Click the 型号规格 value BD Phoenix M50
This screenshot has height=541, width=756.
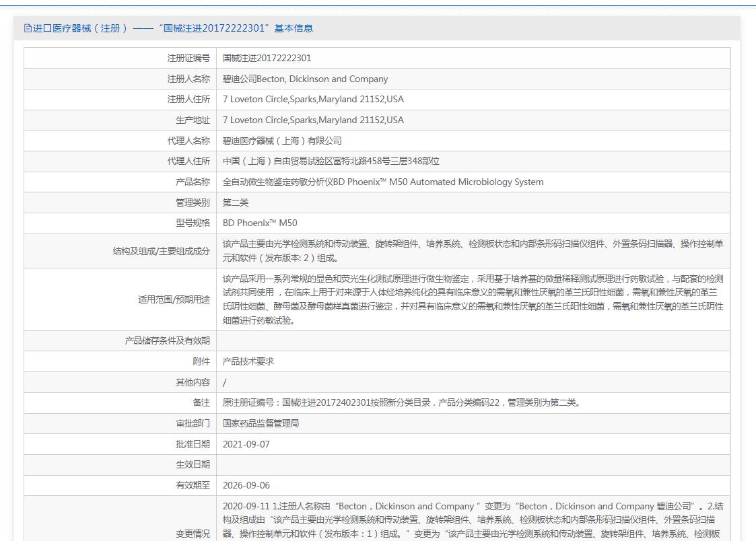tap(260, 223)
